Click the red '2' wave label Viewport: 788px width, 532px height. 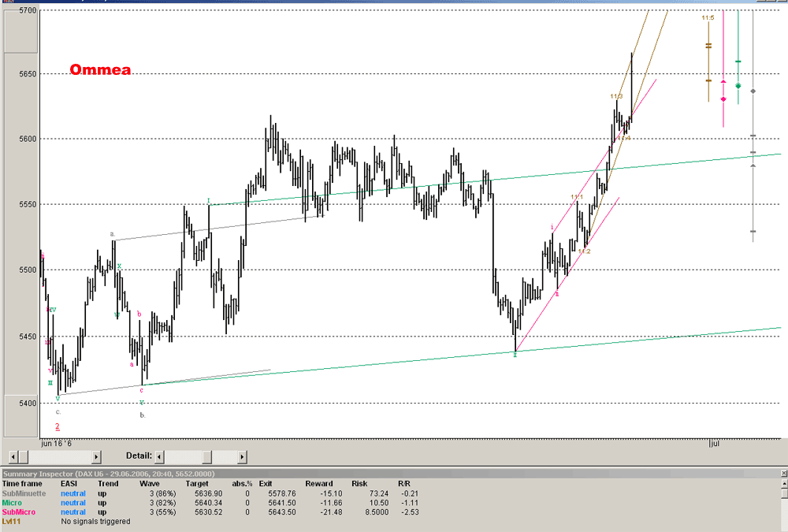click(x=58, y=426)
